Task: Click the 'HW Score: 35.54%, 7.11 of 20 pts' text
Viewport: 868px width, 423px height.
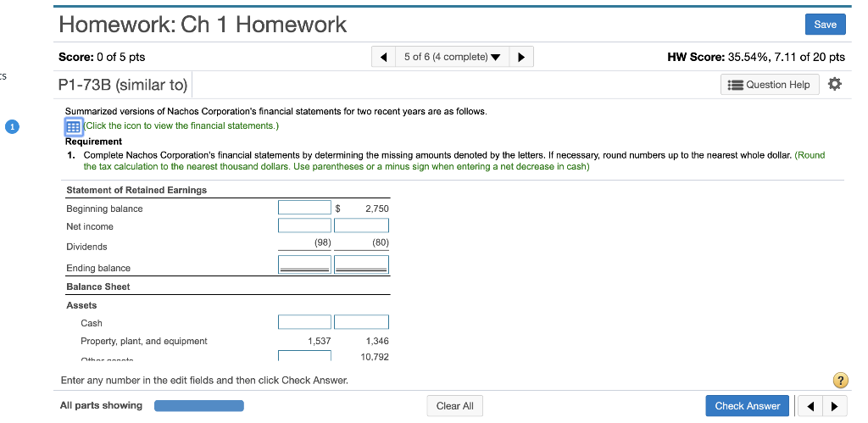Action: click(x=756, y=57)
